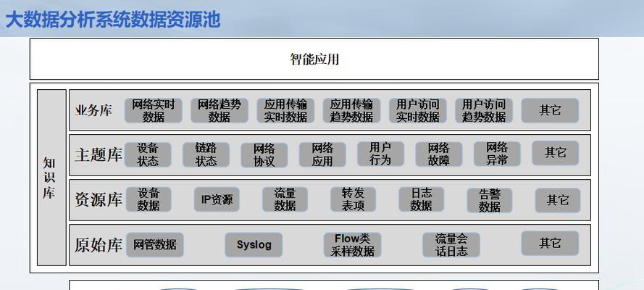
Task: Select the 网管数据 block
Action: (155, 245)
